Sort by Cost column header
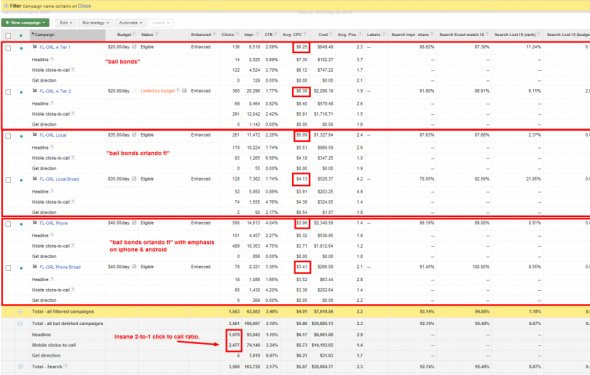 pyautogui.click(x=323, y=35)
